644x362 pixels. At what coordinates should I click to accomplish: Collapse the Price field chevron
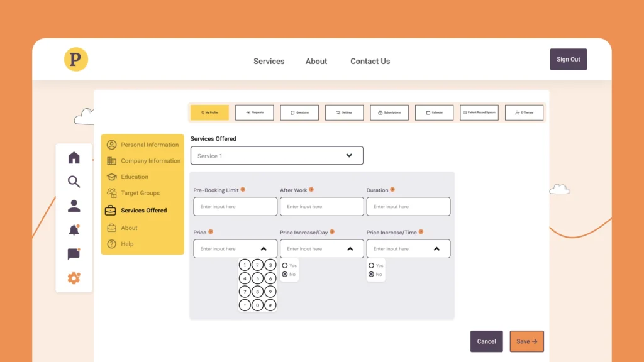pos(264,249)
